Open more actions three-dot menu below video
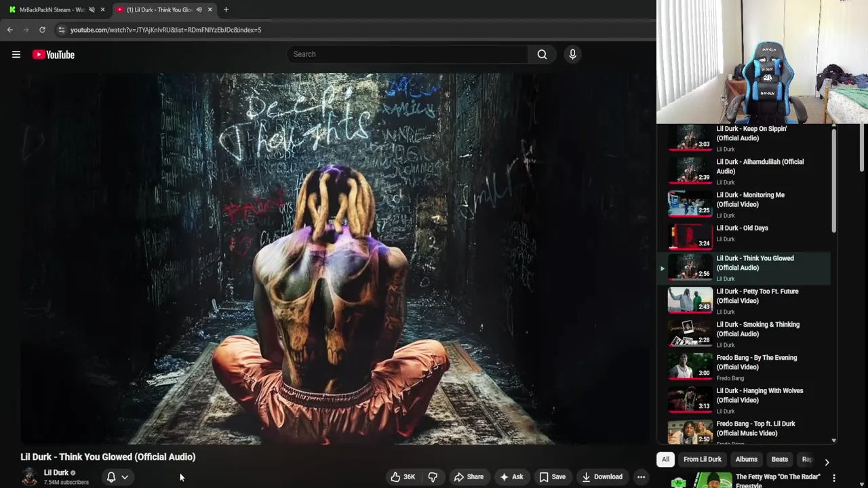 (641, 477)
